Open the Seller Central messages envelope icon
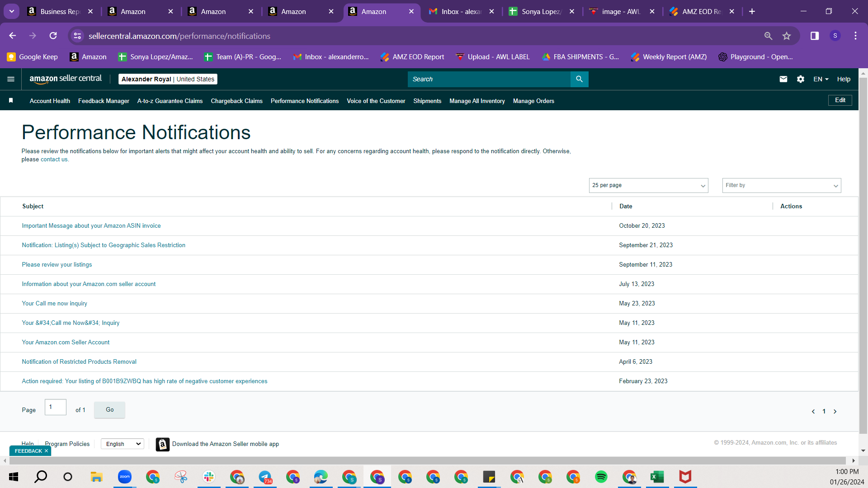The image size is (868, 488). coord(783,79)
